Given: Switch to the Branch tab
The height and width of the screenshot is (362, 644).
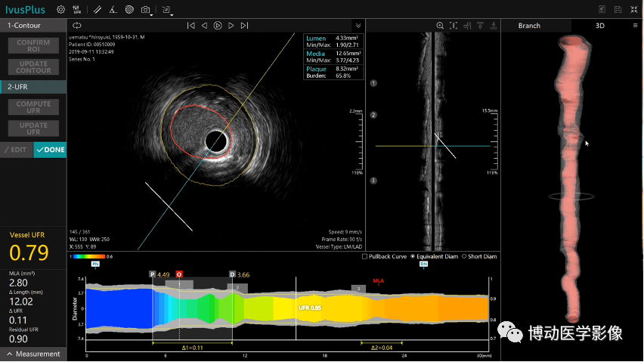Looking at the screenshot, I should (x=529, y=26).
